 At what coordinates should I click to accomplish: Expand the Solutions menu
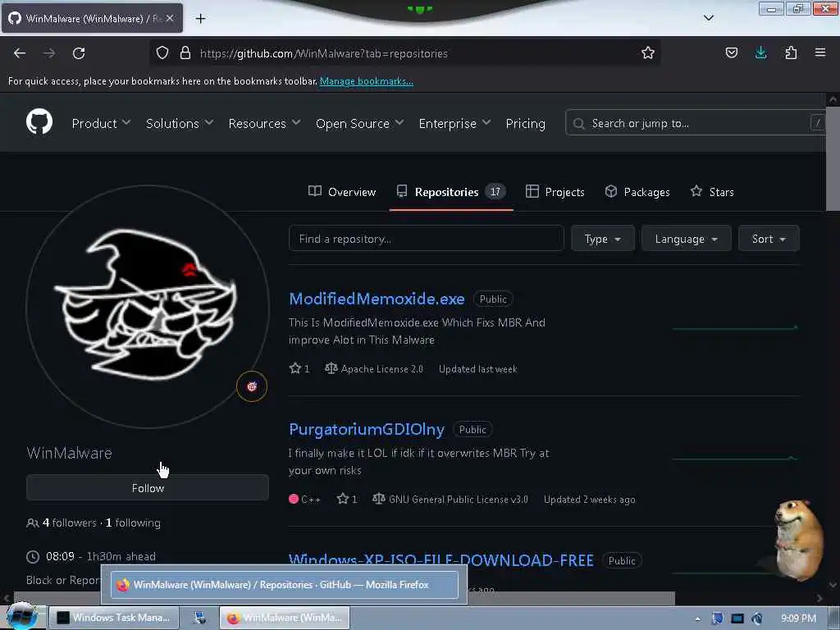(x=180, y=124)
